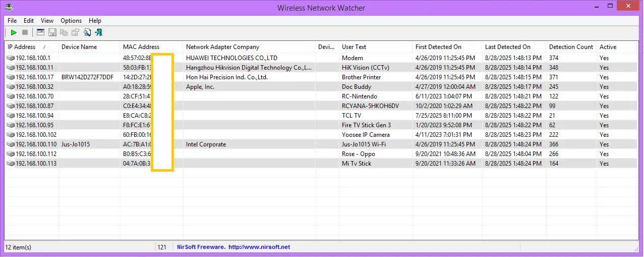Click the Rose - Oppo user text
This screenshot has height=257, width=644.
pyautogui.click(x=359, y=154)
